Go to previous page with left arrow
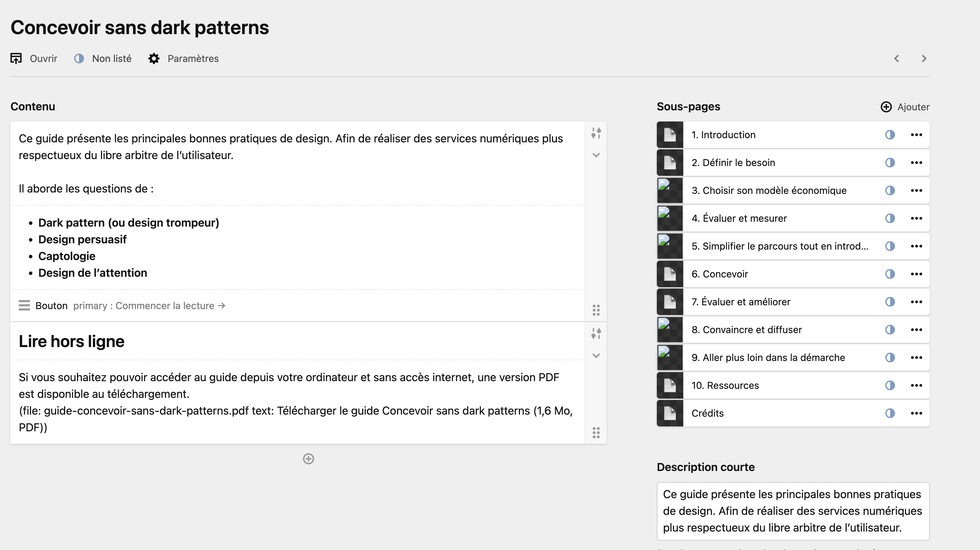Image resolution: width=980 pixels, height=550 pixels. pos(897,58)
